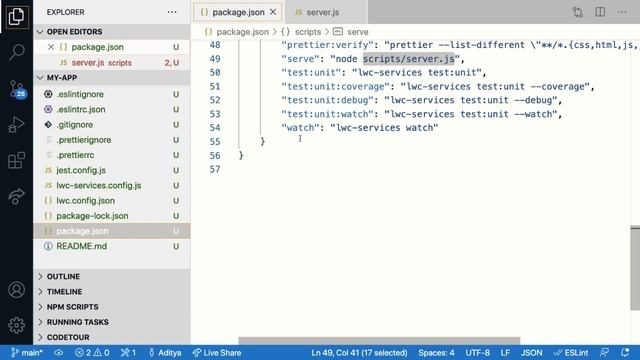Click serve breadcrumb
Image resolution: width=640 pixels, height=360 pixels.
tap(358, 32)
